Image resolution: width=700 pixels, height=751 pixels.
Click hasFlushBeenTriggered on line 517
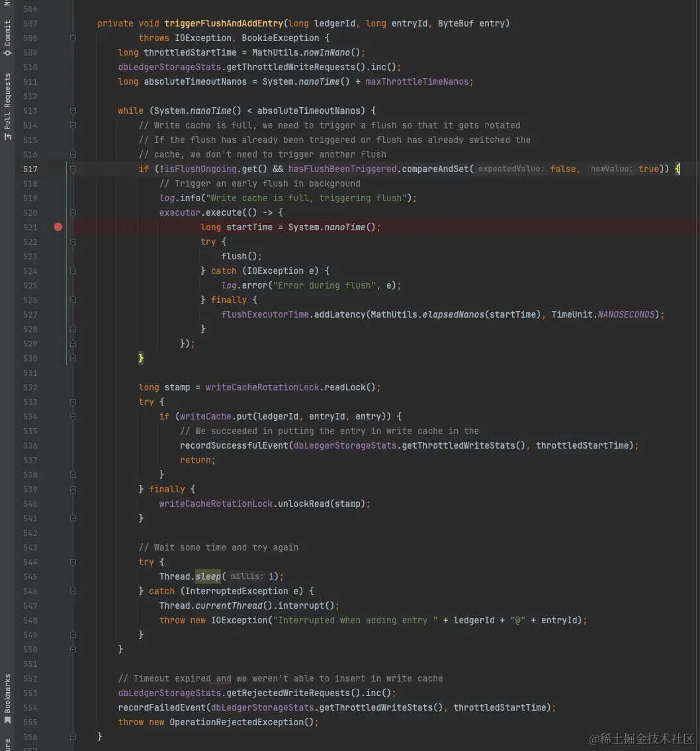(x=342, y=169)
